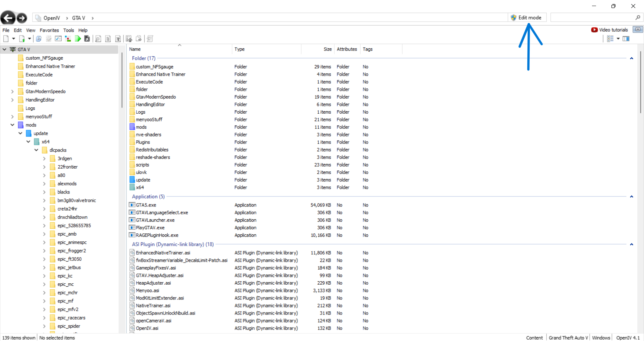Collapse the mods tree node
Viewport: 644px width, 341px height.
tap(12, 125)
